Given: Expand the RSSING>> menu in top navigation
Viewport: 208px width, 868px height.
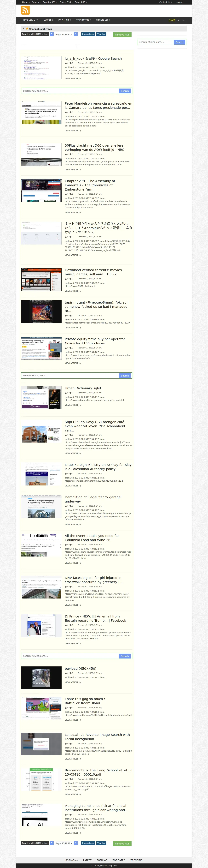Looking at the screenshot, I should tap(30, 20).
